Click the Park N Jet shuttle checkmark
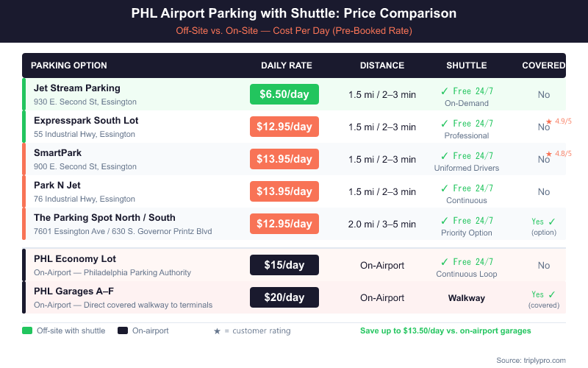The image size is (588, 368). point(445,188)
